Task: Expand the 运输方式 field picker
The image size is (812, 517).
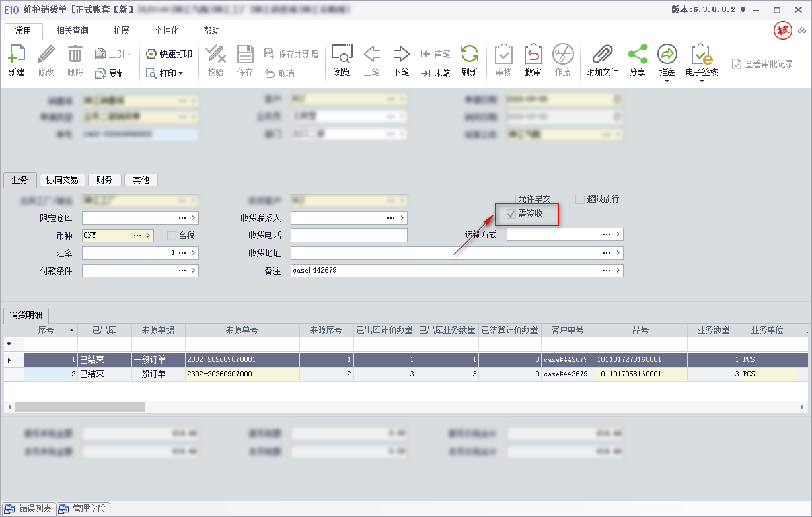Action: [x=618, y=234]
